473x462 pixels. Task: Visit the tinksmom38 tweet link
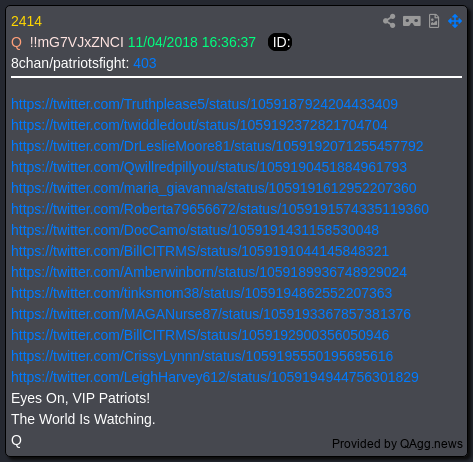(202, 293)
